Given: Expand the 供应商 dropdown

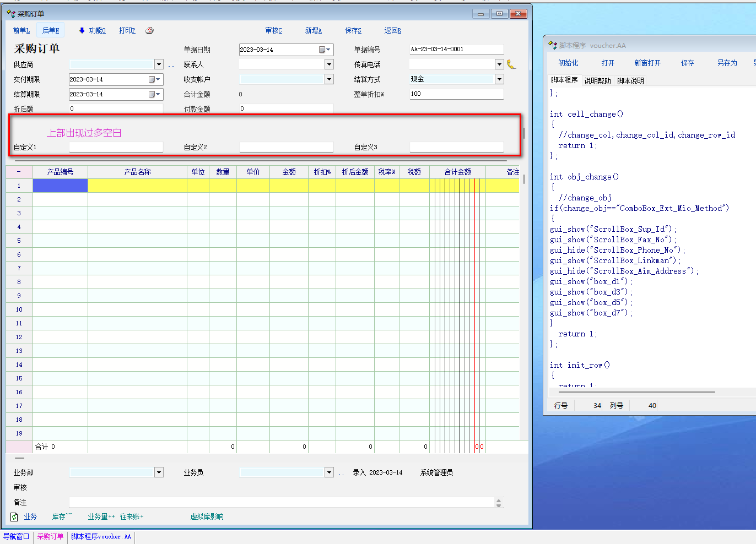Looking at the screenshot, I should (x=159, y=64).
